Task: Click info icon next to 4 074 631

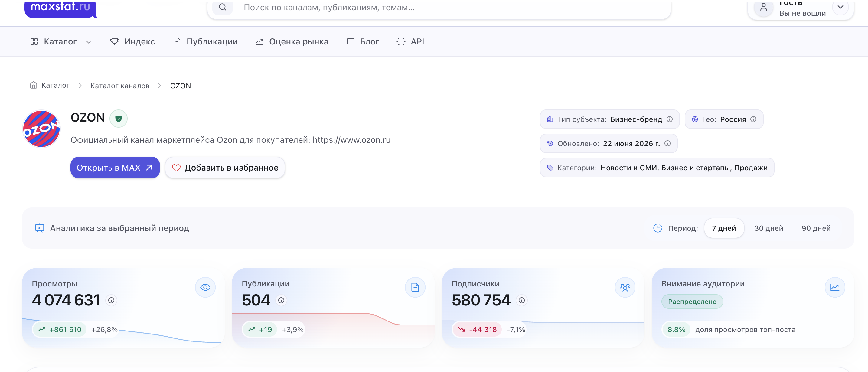Action: tap(111, 300)
